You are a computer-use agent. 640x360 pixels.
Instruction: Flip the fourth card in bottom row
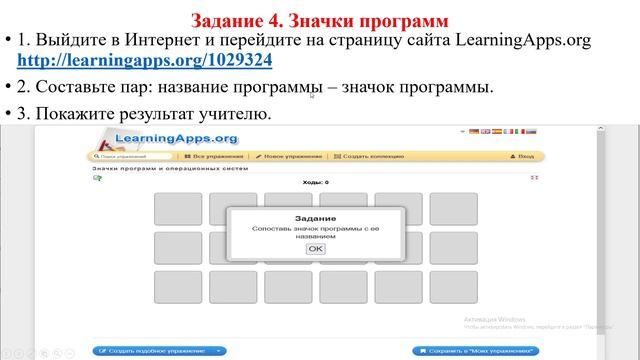pyautogui.click(x=343, y=287)
